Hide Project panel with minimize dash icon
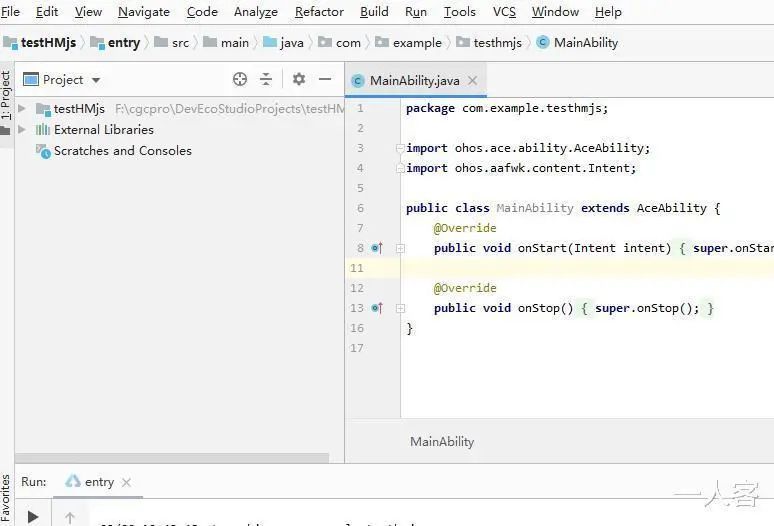Image resolution: width=774 pixels, height=526 pixels. pyautogui.click(x=325, y=79)
